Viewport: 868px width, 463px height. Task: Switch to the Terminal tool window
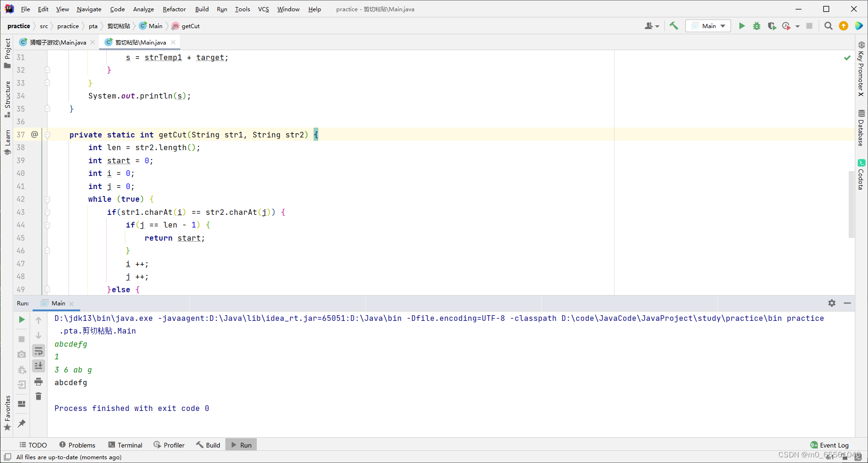pyautogui.click(x=130, y=445)
